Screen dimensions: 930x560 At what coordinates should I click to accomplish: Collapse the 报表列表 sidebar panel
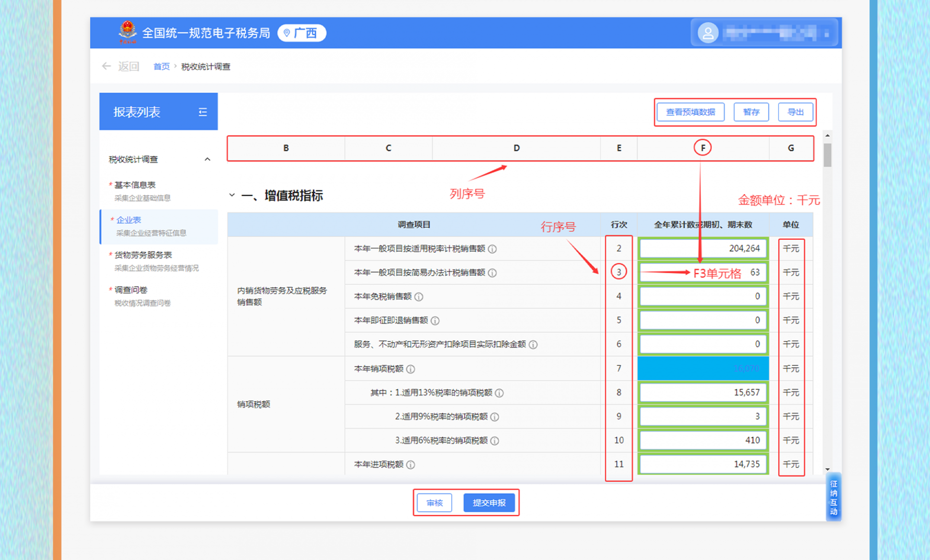click(x=203, y=111)
